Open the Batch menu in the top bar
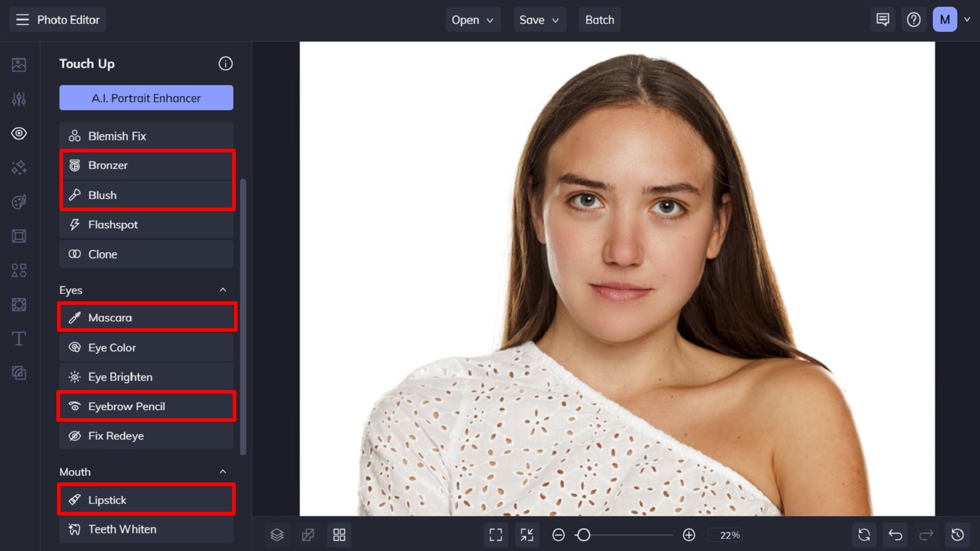Screen dimensions: 980x551 tap(599, 19)
